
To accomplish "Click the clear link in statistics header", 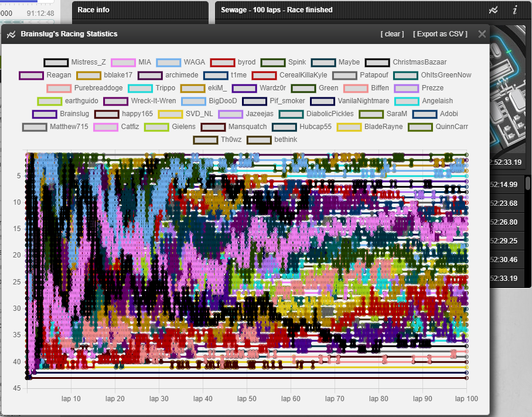I will point(392,34).
